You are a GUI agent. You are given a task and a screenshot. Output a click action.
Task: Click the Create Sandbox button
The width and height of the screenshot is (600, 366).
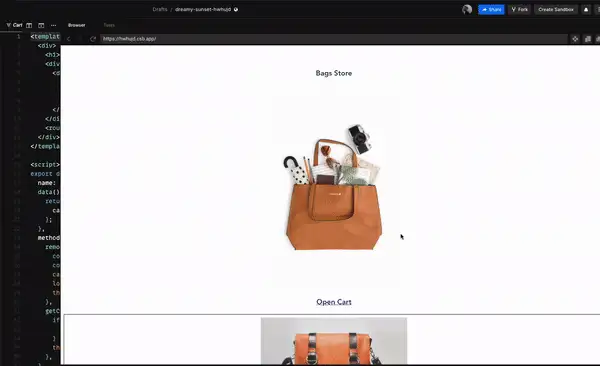click(x=556, y=10)
